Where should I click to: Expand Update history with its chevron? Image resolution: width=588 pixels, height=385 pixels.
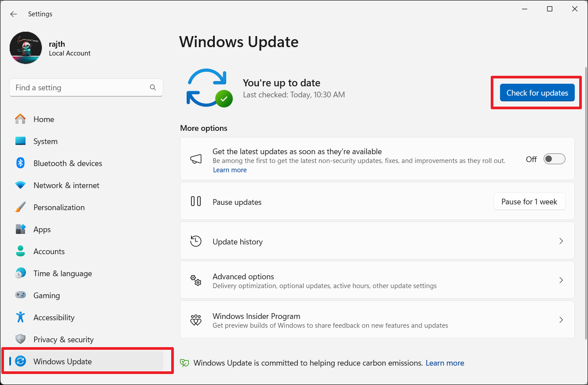click(x=561, y=241)
